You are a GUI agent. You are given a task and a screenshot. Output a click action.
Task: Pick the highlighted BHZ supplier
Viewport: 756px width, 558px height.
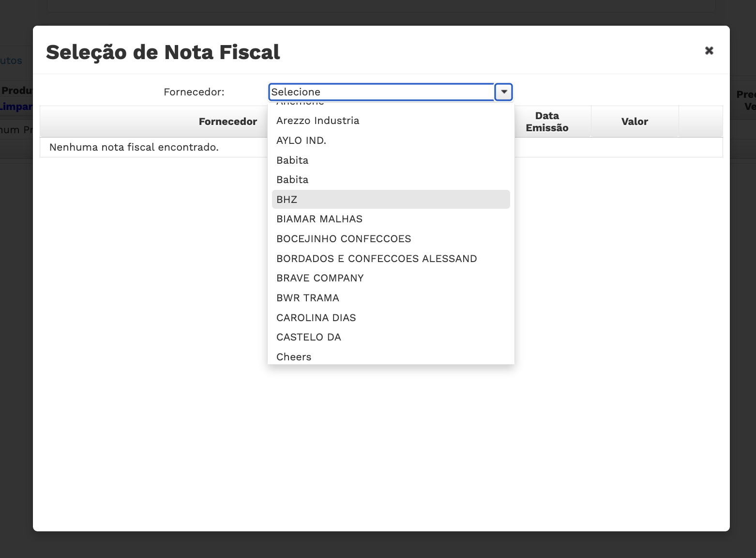click(287, 200)
